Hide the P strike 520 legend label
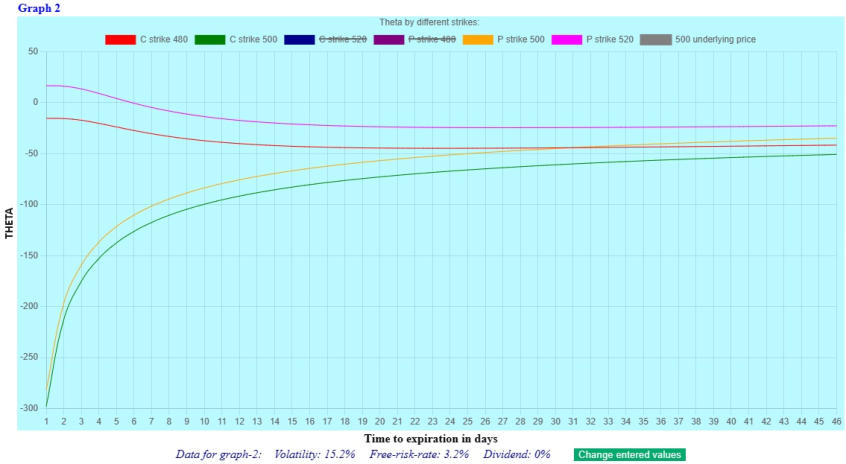846x464 pixels. point(610,40)
